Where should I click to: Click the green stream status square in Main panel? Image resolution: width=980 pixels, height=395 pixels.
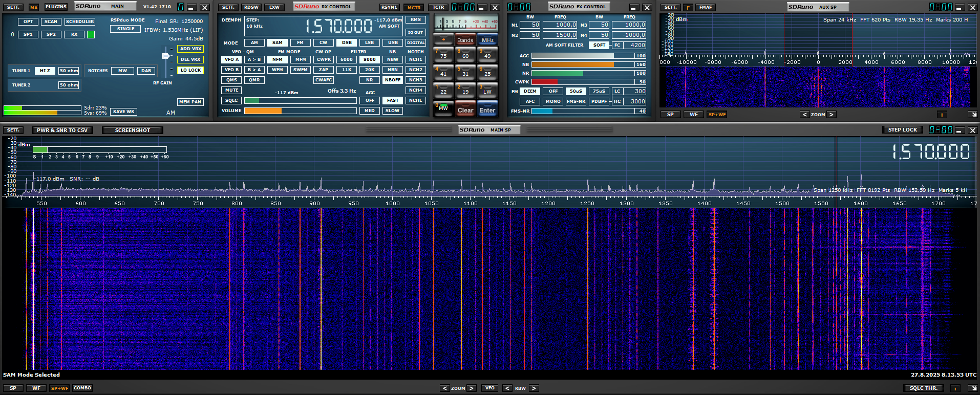tap(91, 34)
